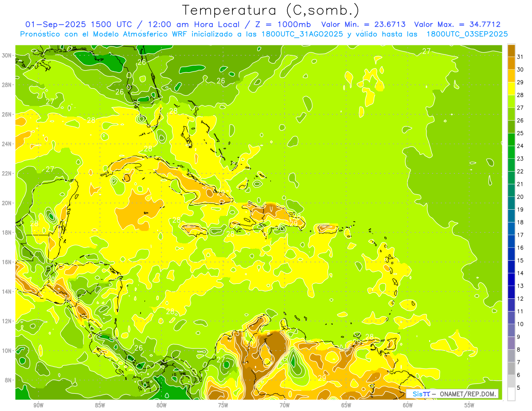Click the 'Valor Max. = 34.7712' text
The image size is (532, 411).
tap(458, 24)
